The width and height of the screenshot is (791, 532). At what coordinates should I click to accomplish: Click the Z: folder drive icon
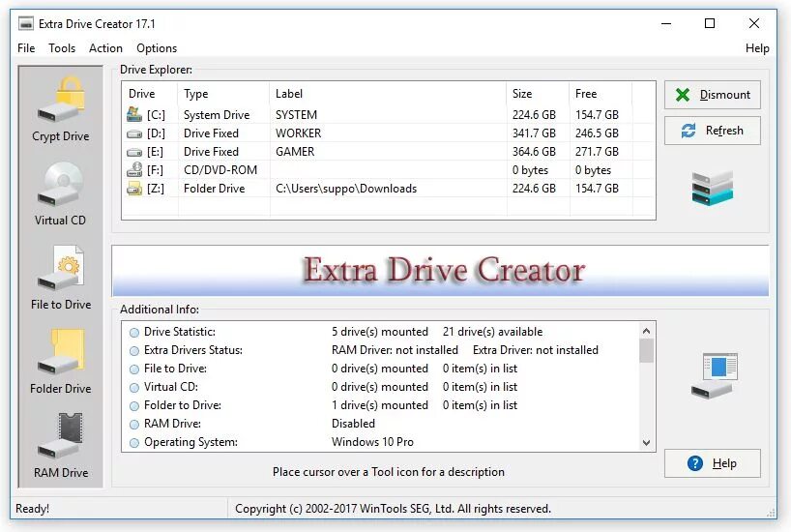134,189
